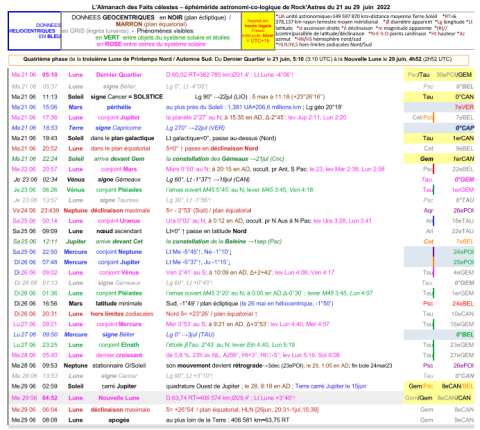Image resolution: width=480 pixels, height=430 pixels.
Task: Click the 'dans le plan galactique' entry
Action: pos(122,138)
